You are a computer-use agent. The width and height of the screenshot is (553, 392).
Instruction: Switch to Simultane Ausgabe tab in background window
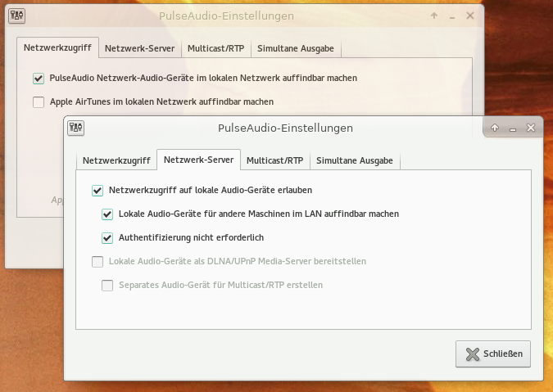point(295,48)
